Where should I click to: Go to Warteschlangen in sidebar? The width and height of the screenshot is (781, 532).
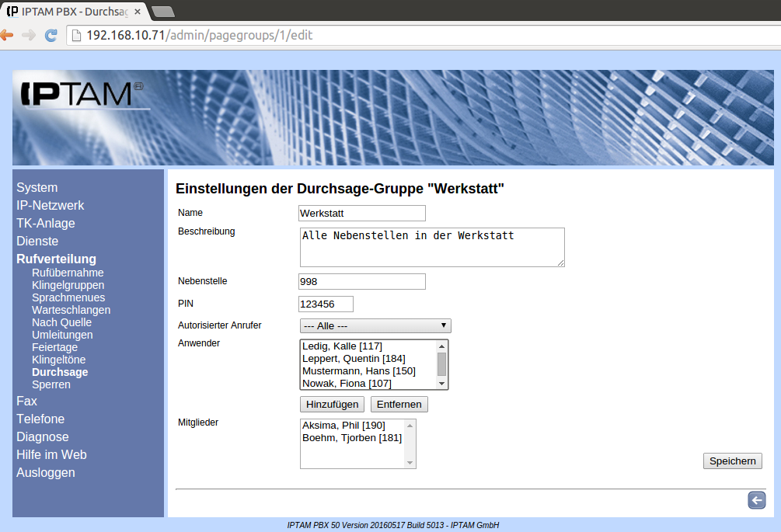coord(71,310)
